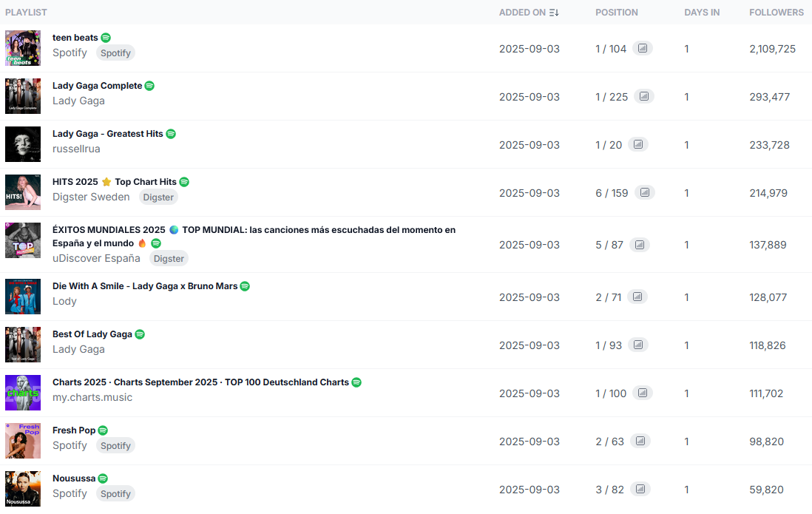Screen dimensions: 812x514
Task: Click position value 6 / 159
Action: tap(612, 193)
